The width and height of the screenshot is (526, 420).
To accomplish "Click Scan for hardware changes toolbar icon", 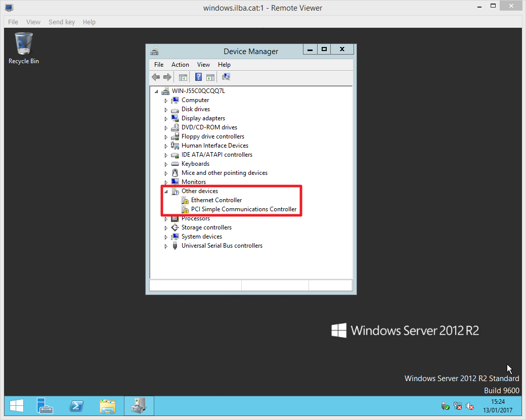I will click(x=226, y=77).
